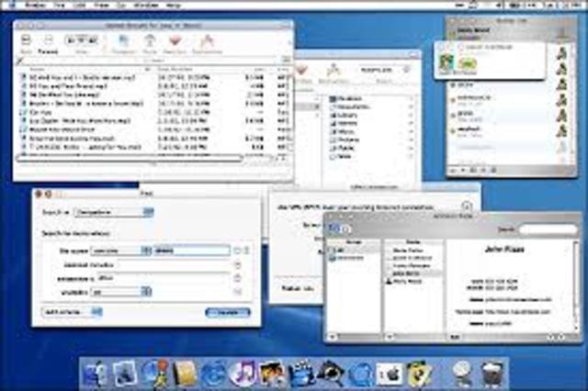588x391 pixels.
Task: Click the Search button in Find dialog
Action: coord(228,312)
